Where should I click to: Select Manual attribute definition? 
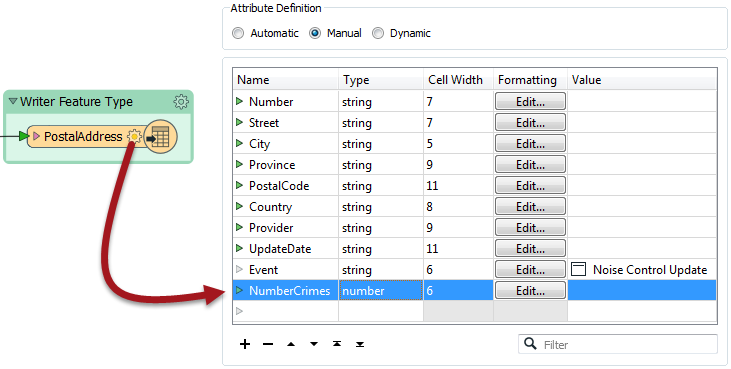click(315, 34)
